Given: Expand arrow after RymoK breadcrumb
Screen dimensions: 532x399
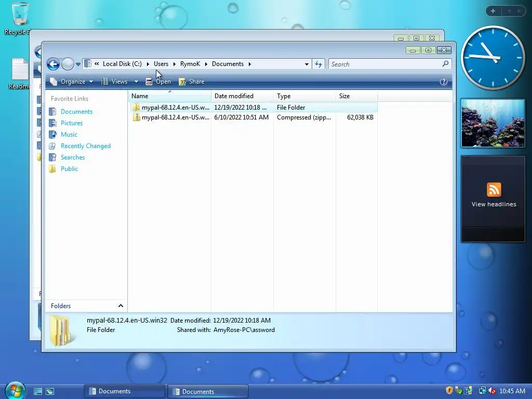Looking at the screenshot, I should (206, 64).
